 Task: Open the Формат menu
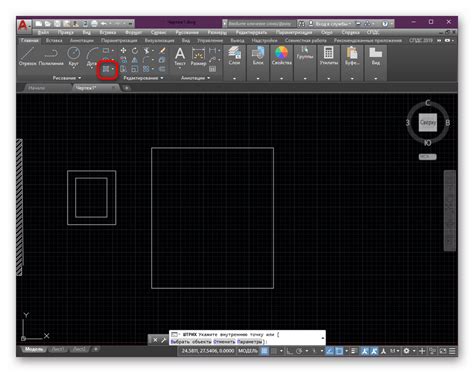coord(133,32)
